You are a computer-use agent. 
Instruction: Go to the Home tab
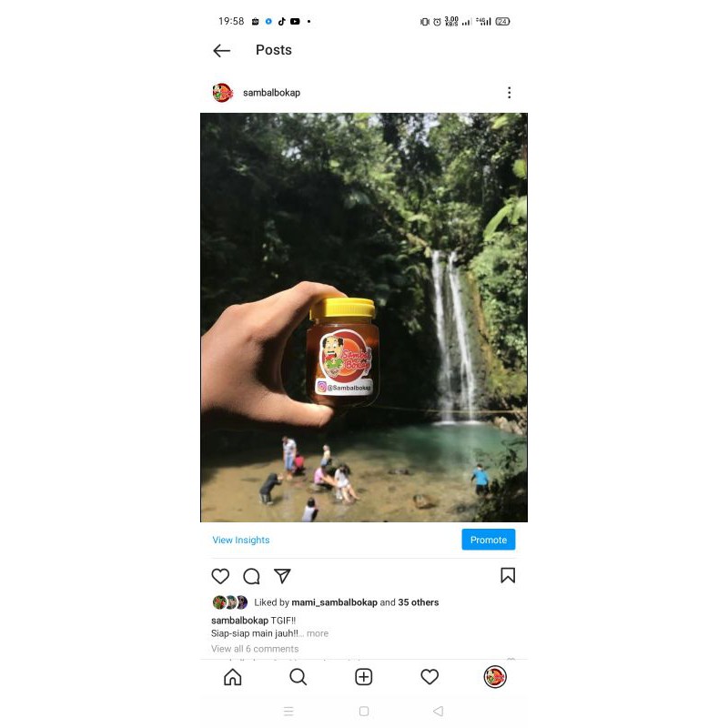point(233,677)
